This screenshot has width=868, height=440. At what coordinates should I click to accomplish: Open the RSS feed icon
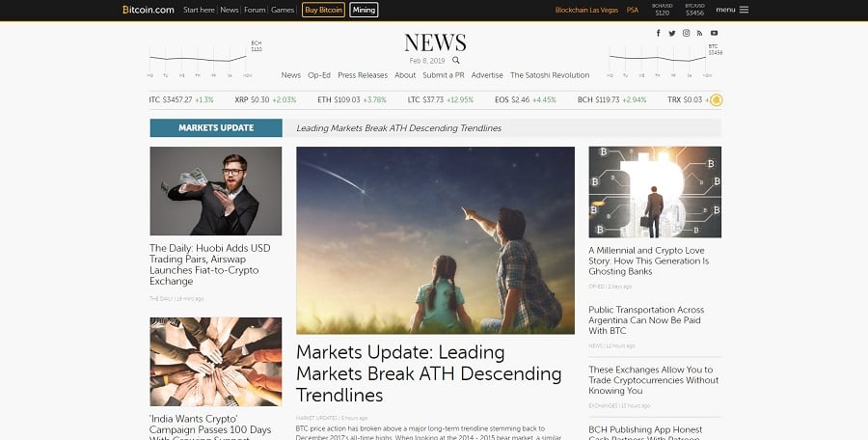700,33
